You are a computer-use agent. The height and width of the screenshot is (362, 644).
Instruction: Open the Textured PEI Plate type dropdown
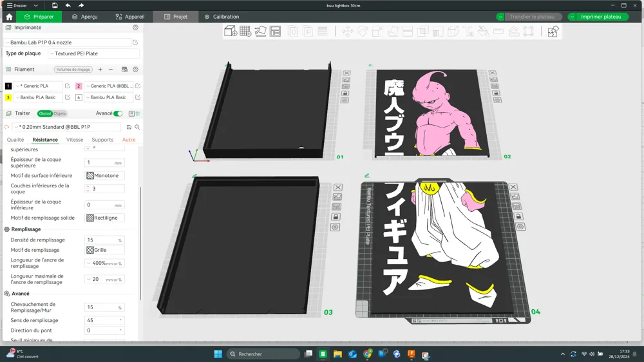93,53
